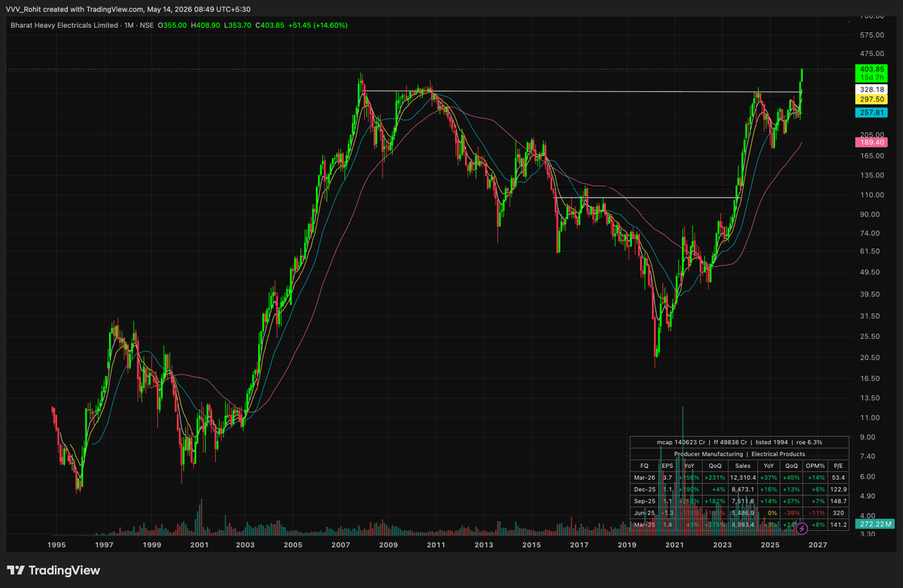Click the 8,473.1 sales value
Image resolution: width=903 pixels, height=588 pixels.
(x=743, y=489)
